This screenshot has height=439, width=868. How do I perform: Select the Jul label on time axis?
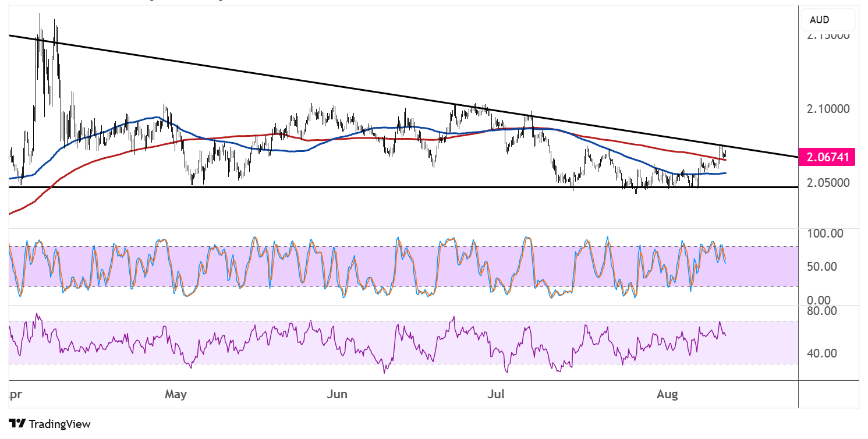pos(496,395)
